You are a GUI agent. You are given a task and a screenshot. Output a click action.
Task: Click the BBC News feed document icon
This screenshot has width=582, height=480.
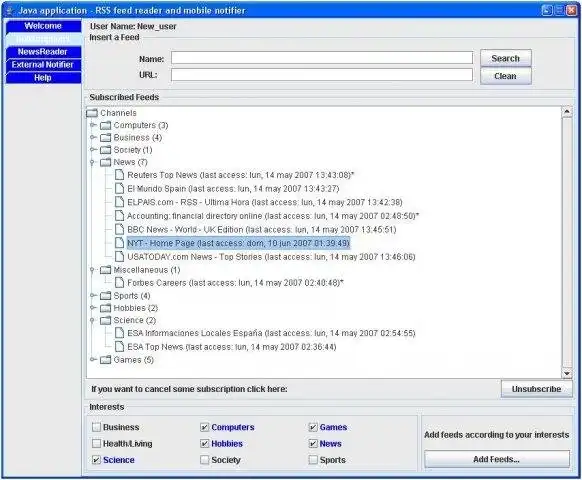coord(119,229)
